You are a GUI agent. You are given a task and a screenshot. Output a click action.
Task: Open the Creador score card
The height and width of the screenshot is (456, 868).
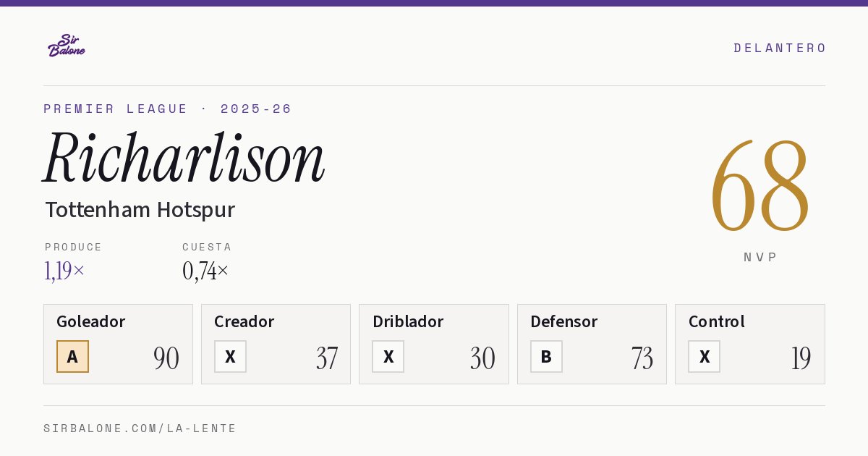pyautogui.click(x=276, y=344)
